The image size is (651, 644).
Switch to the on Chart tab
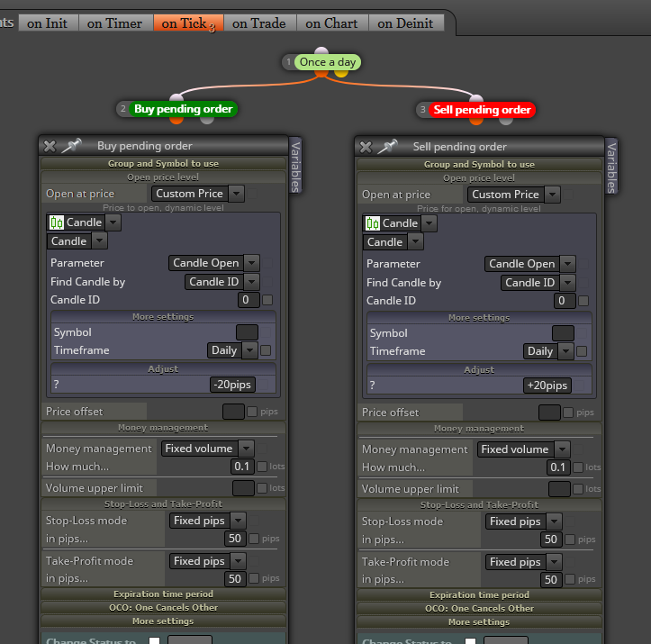(x=331, y=23)
